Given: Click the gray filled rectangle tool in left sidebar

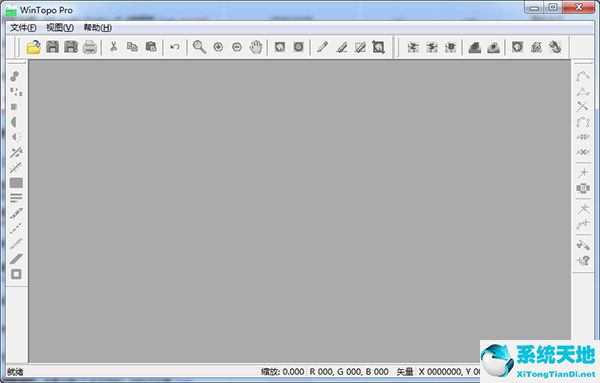Looking at the screenshot, I should coord(16,183).
